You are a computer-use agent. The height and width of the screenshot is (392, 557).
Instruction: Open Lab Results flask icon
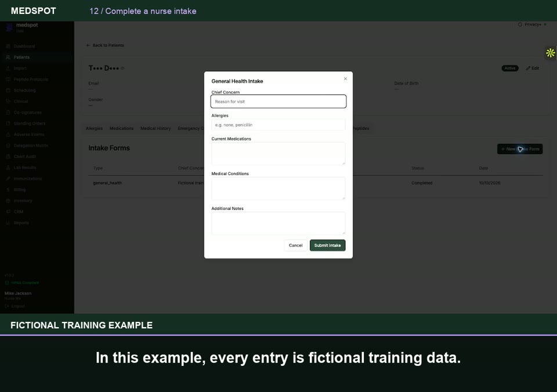(x=8, y=168)
